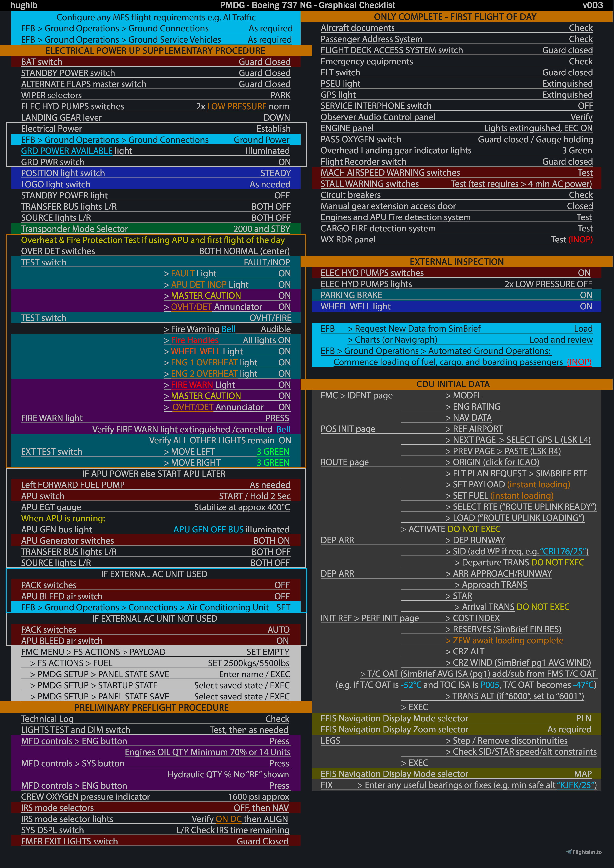The width and height of the screenshot is (614, 868).
Task: Click the hughlb author name
Action: pyautogui.click(x=24, y=5)
